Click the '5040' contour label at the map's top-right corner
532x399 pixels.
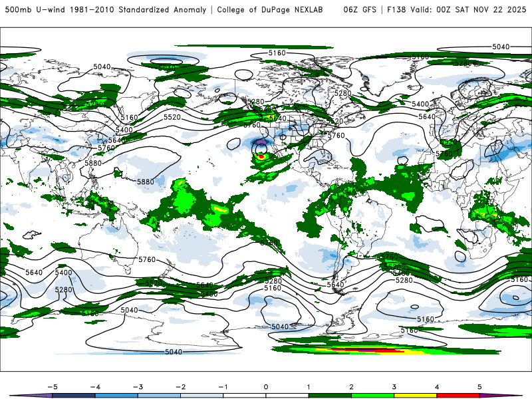coord(501,47)
